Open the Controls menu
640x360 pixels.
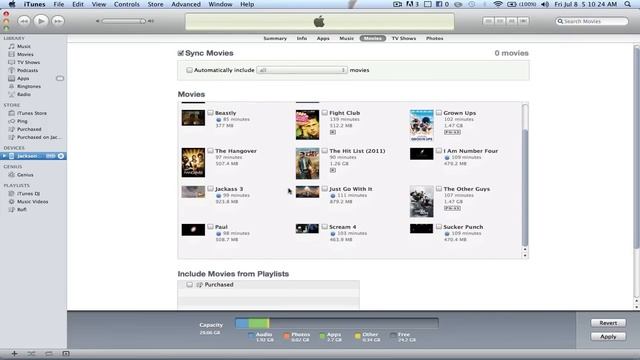point(127,4)
